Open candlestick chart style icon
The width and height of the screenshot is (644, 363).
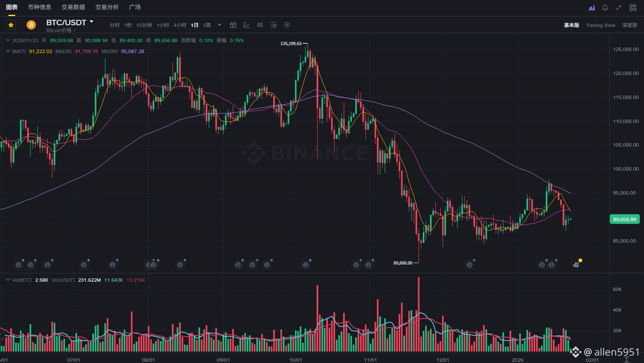click(260, 25)
